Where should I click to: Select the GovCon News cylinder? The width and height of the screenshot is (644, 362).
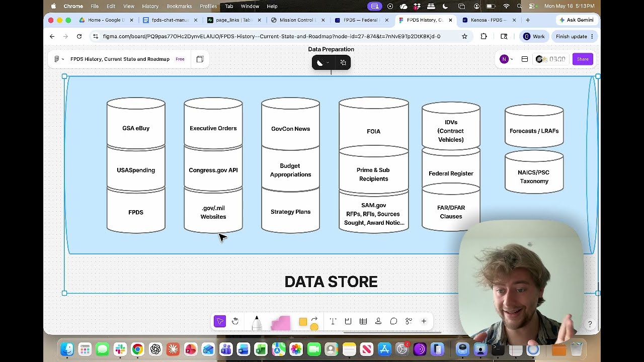(290, 124)
